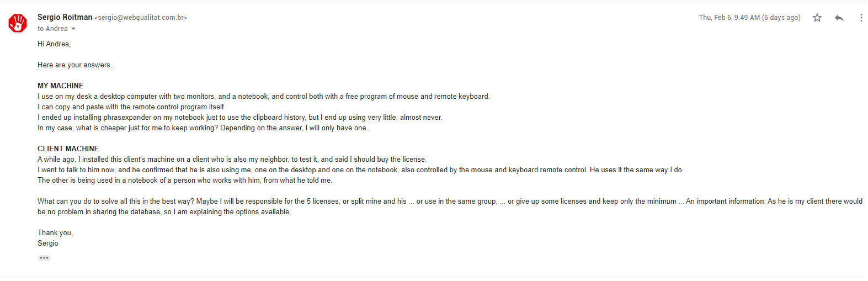Screen dimensions: 868x281
Task: Click the "Here are your answers." line
Action: (x=74, y=65)
